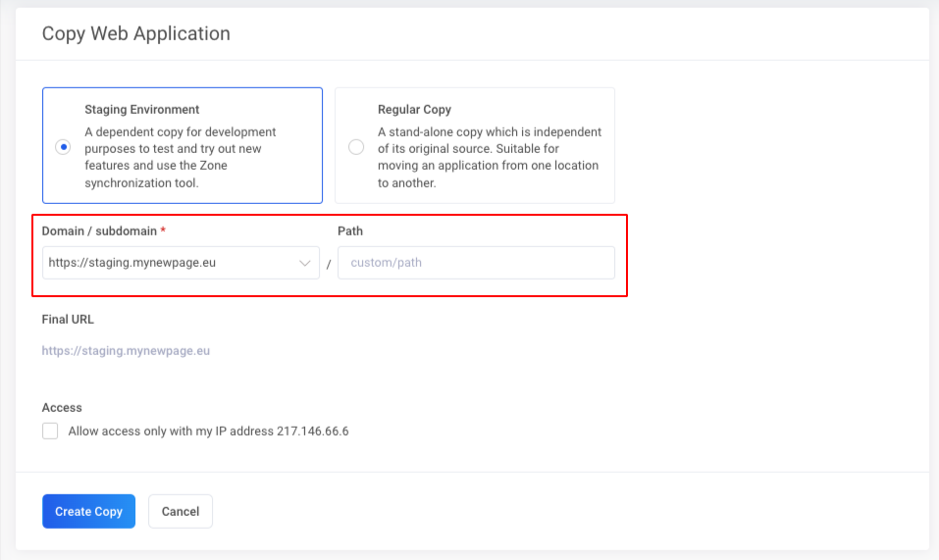Click the Copy Web Application title
939x560 pixels.
pyautogui.click(x=135, y=33)
